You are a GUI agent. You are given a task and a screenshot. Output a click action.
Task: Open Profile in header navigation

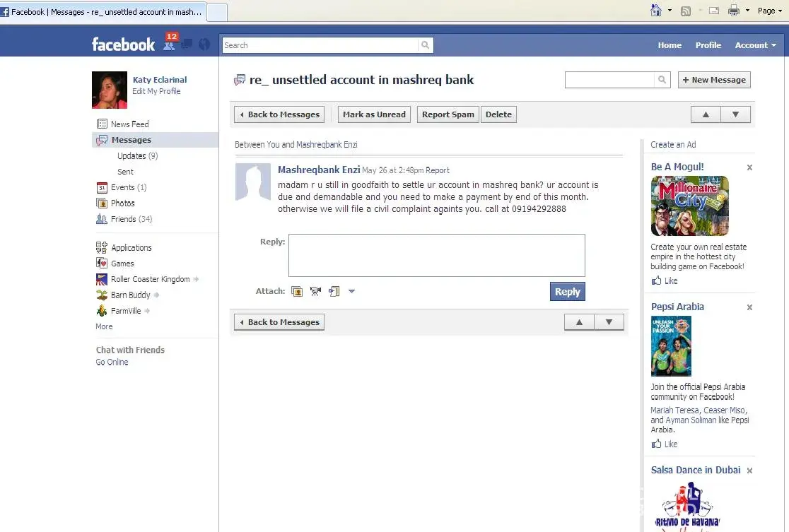coord(708,45)
